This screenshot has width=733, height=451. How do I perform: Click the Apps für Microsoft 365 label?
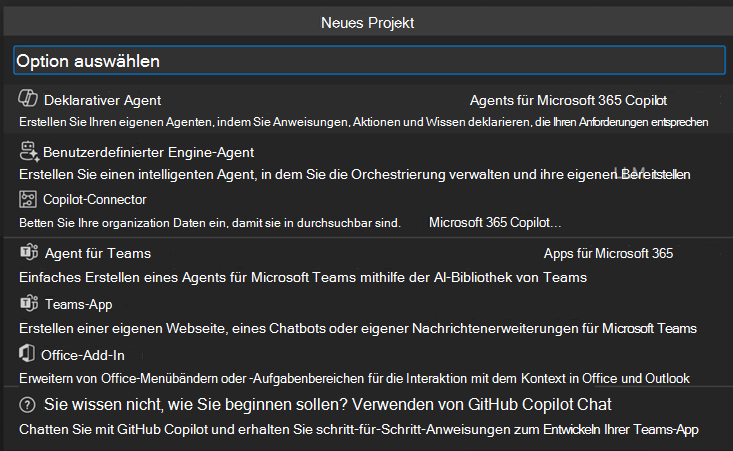(x=608, y=253)
